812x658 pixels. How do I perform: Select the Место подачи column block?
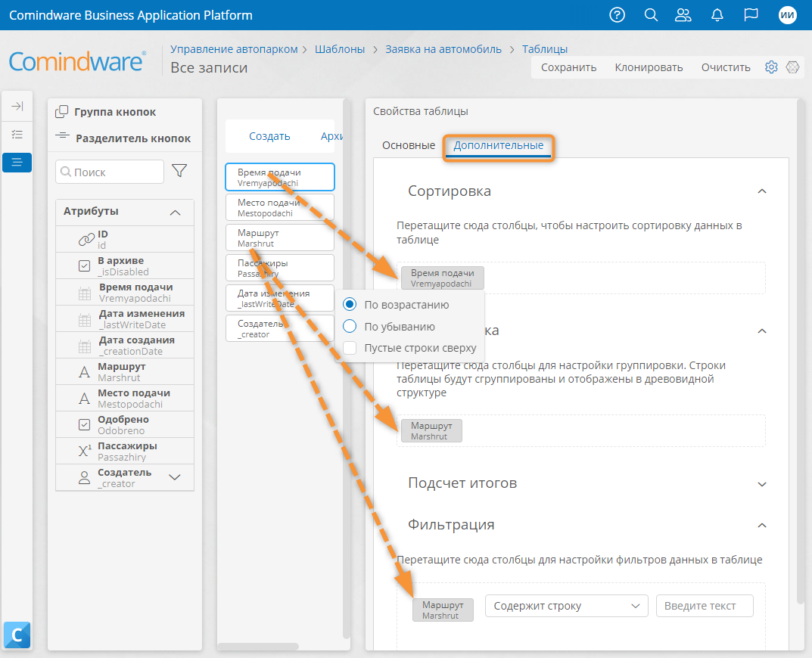[280, 207]
